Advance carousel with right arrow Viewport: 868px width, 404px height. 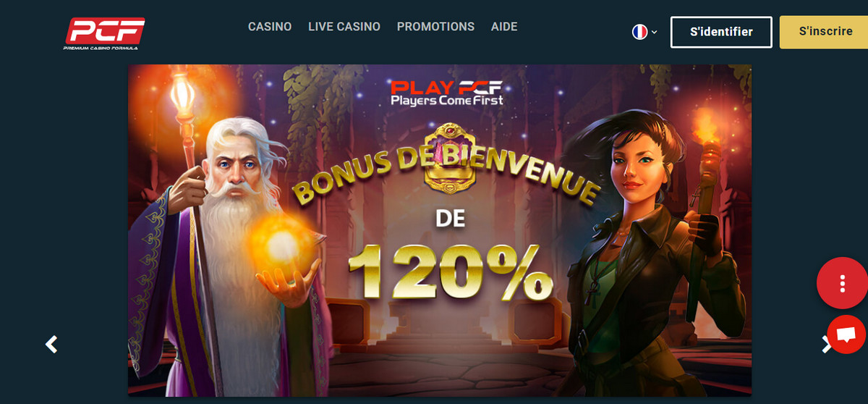tap(826, 345)
